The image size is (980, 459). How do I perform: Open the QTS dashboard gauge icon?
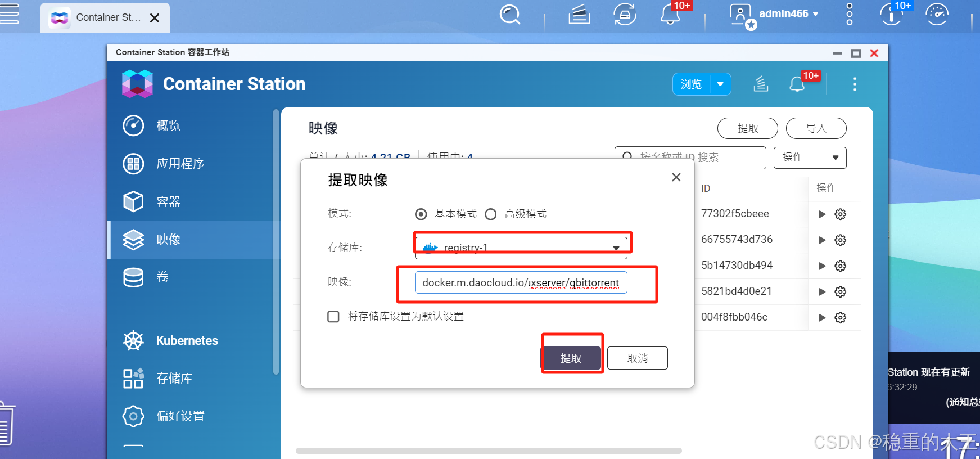click(x=937, y=15)
